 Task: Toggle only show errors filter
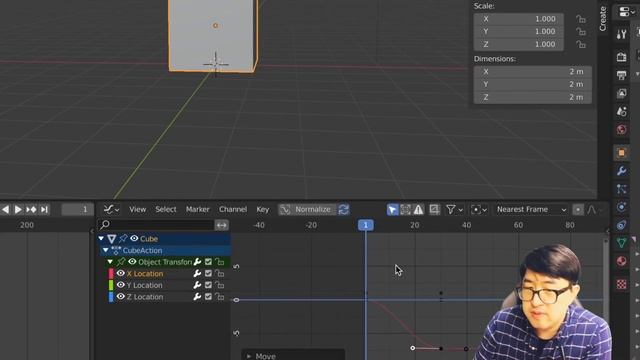tap(418, 209)
